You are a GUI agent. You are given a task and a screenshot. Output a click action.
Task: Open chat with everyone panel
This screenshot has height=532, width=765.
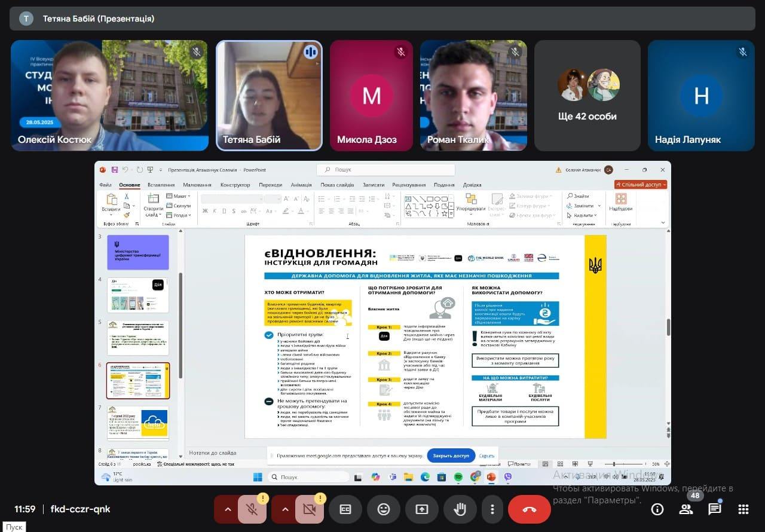click(715, 509)
